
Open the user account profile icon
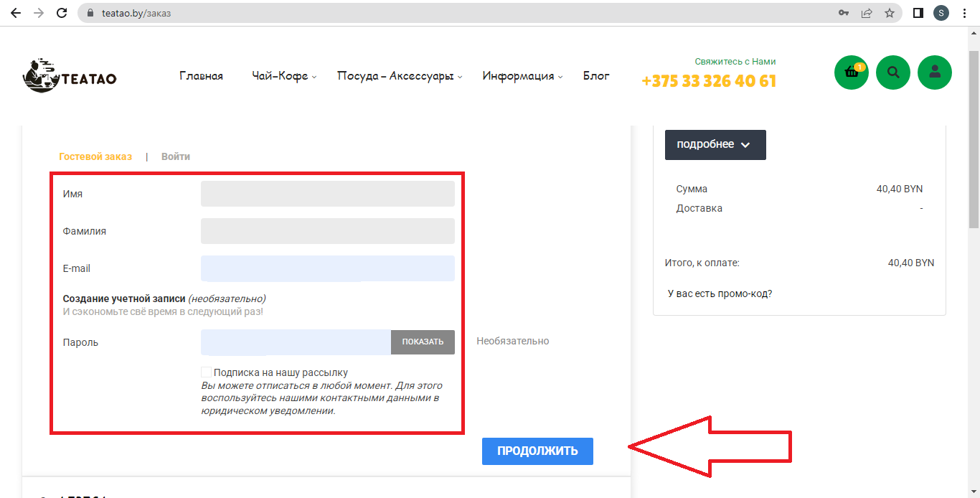tap(935, 72)
